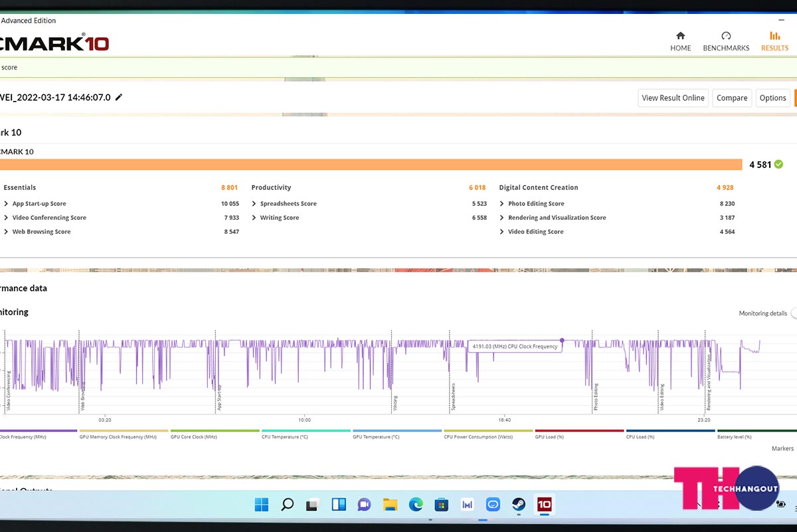Toggle GPU Temperature legend entry
797x532 pixels.
[397, 434]
